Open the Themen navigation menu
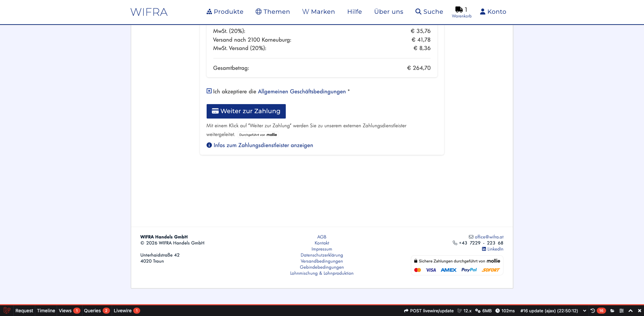644x316 pixels. pos(273,12)
